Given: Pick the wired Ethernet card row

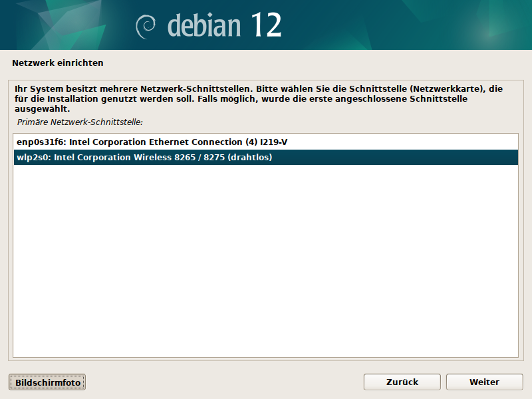Looking at the screenshot, I should click(x=152, y=142).
